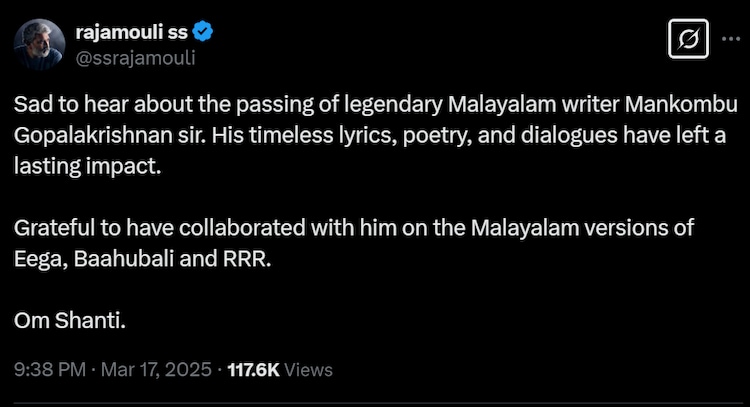The width and height of the screenshot is (750, 407).
Task: Click the "Sad to hear" opening words
Action: (54, 105)
